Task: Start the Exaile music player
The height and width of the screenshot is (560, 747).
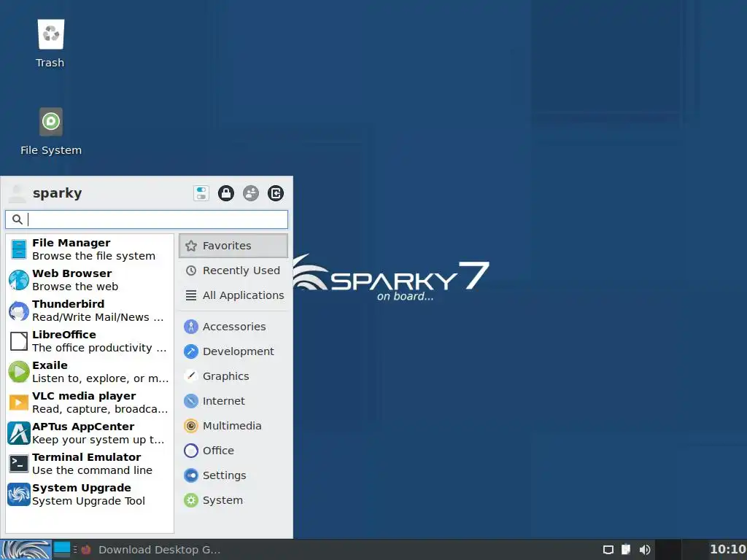Action: [x=90, y=372]
